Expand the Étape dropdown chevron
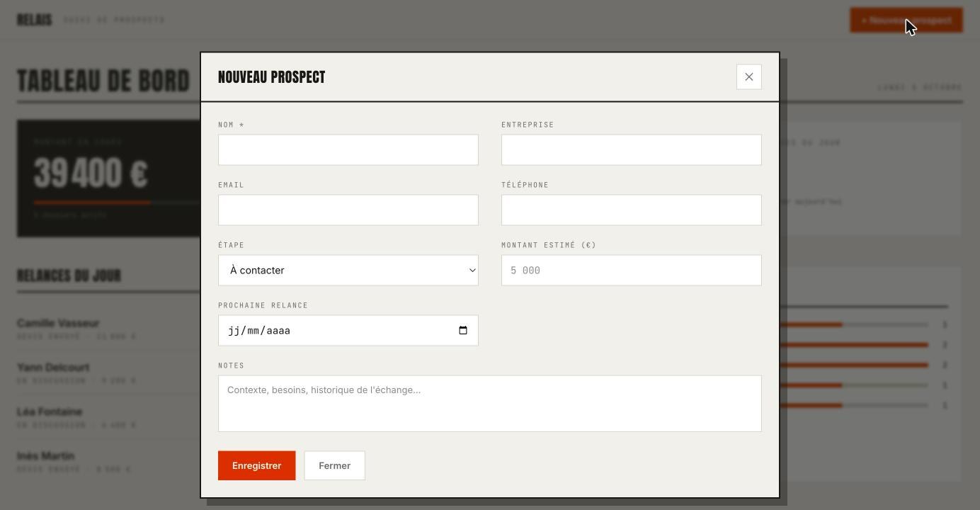980x510 pixels. coord(472,271)
